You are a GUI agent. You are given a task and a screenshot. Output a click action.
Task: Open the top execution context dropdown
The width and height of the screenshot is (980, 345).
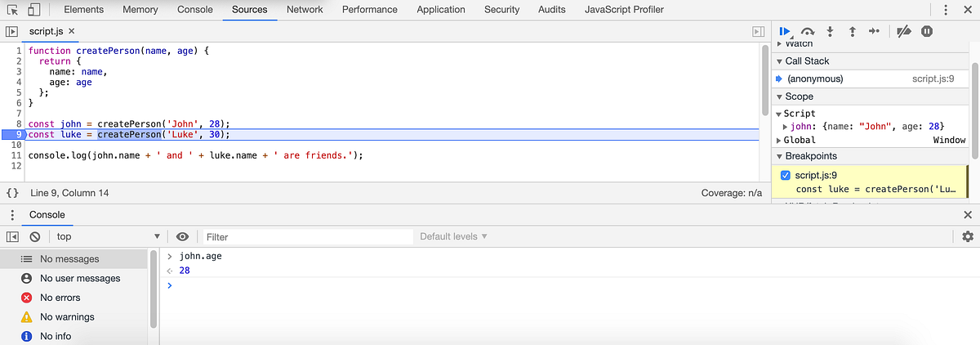click(107, 236)
